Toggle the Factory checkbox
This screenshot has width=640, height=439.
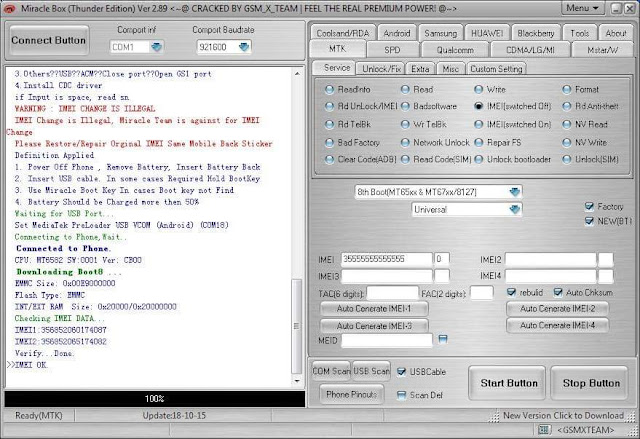pyautogui.click(x=589, y=206)
